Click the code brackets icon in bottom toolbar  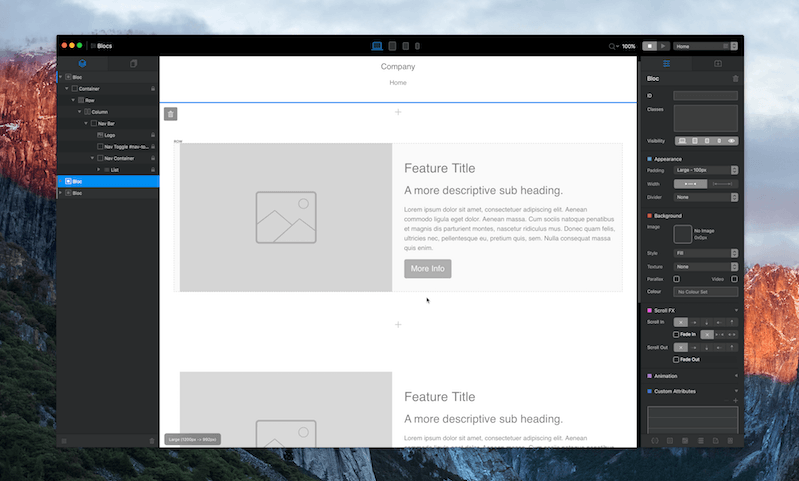655,441
